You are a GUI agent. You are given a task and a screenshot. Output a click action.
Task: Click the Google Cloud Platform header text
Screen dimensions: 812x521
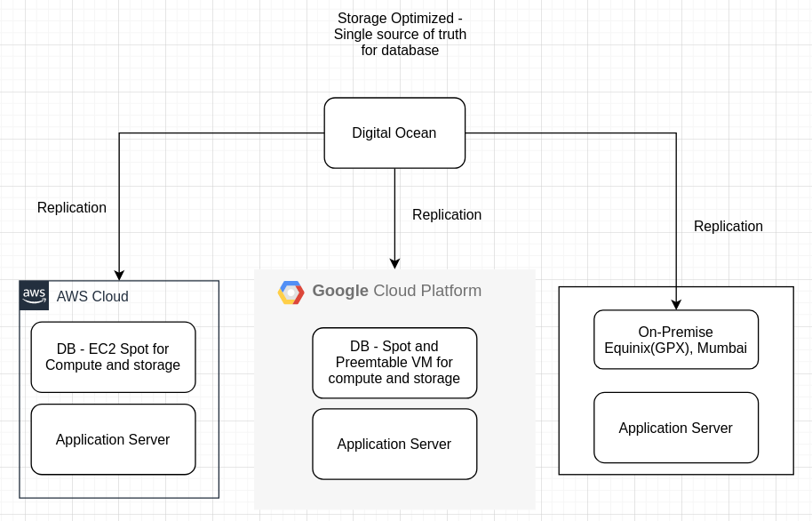point(396,291)
